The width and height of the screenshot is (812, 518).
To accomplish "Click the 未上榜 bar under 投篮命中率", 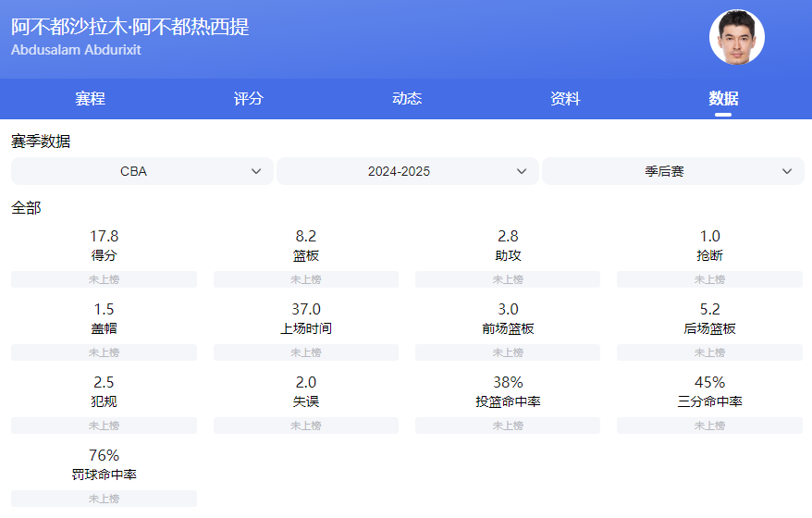I will (x=508, y=425).
